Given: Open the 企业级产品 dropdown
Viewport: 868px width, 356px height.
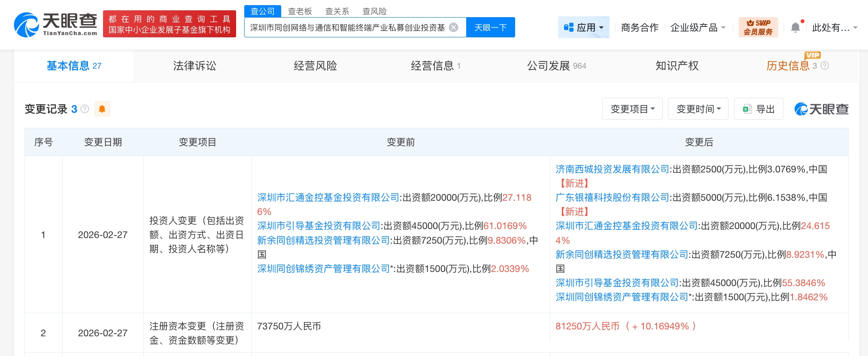Looking at the screenshot, I should (x=698, y=27).
